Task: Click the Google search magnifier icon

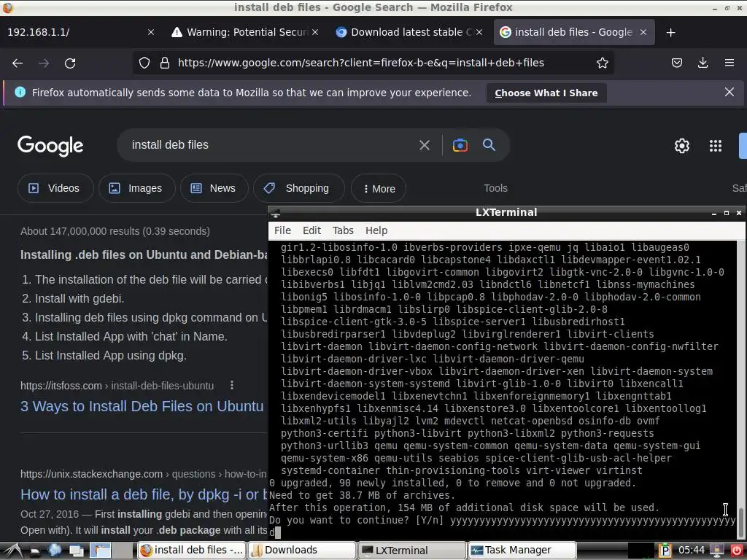Action: (x=489, y=145)
